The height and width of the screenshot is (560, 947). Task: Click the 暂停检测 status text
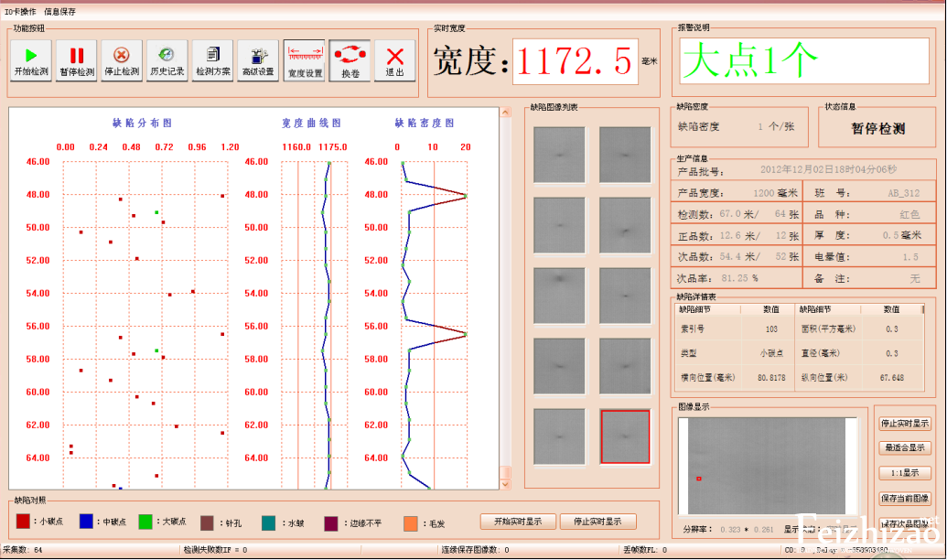tap(878, 128)
